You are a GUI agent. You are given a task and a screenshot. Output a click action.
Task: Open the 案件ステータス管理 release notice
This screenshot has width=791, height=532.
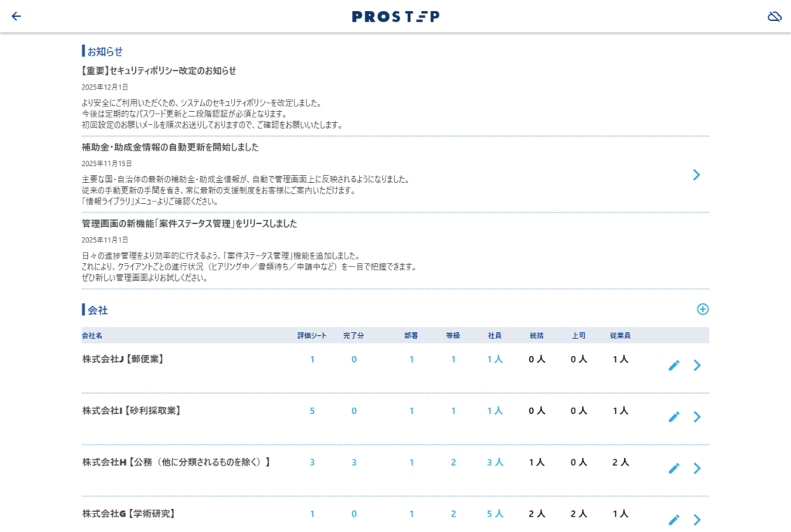click(x=189, y=223)
